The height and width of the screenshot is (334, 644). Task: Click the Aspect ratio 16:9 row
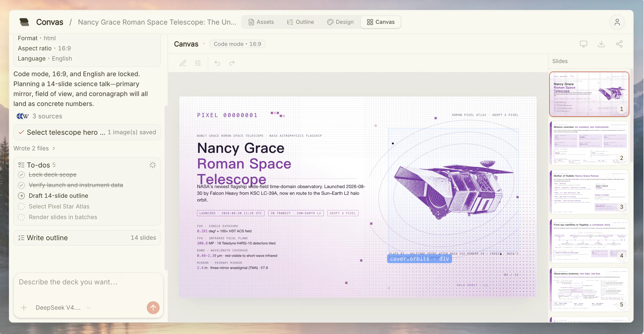44,48
